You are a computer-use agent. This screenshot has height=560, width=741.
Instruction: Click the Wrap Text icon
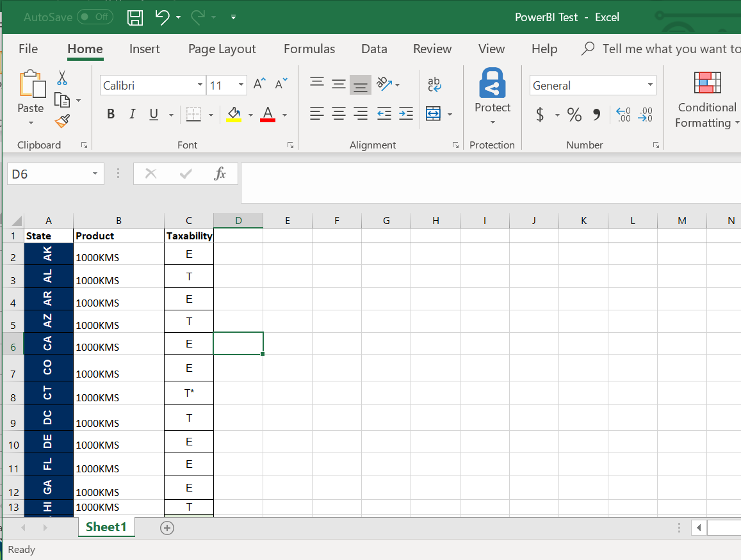click(x=434, y=84)
